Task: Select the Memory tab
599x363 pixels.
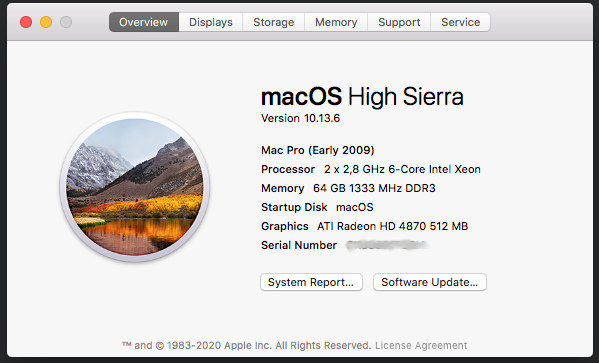Action: point(336,22)
